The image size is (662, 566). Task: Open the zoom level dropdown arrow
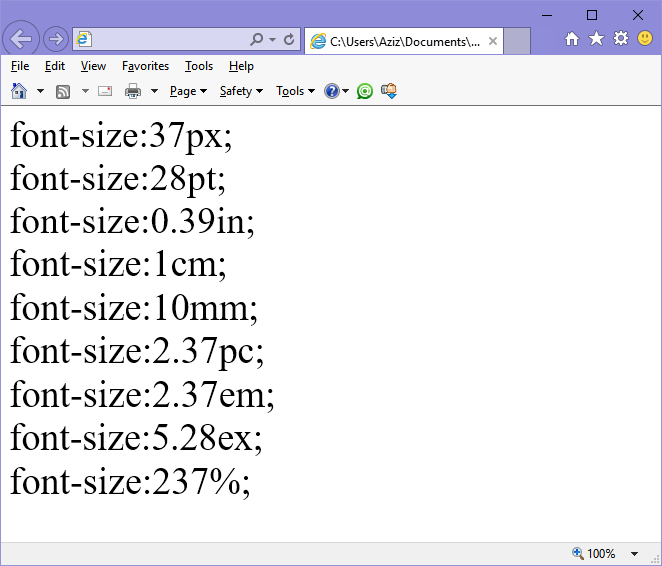[634, 554]
